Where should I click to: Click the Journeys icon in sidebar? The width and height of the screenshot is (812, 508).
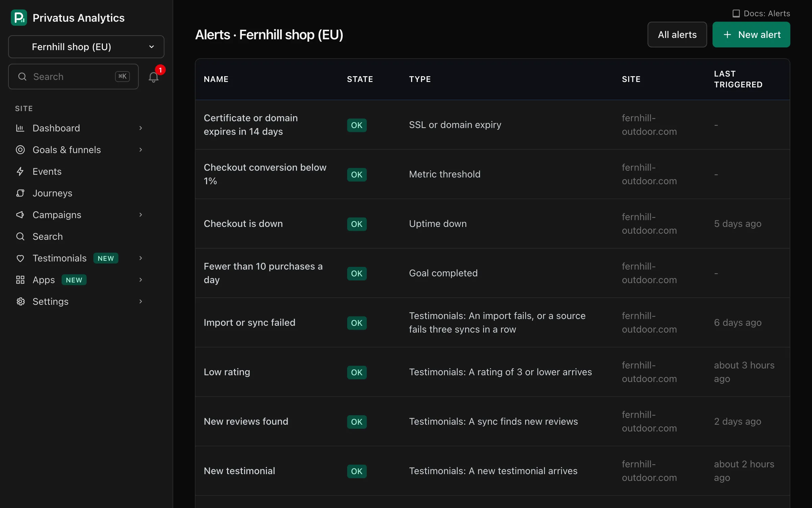(x=20, y=193)
